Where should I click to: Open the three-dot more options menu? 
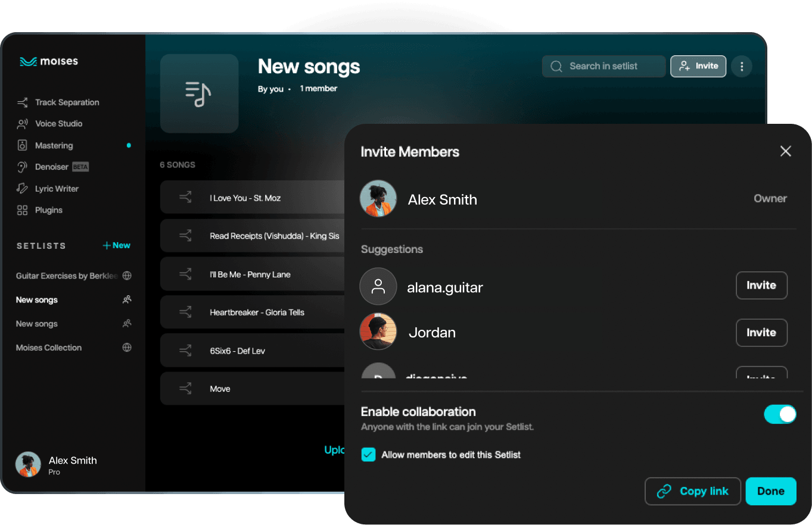742,67
